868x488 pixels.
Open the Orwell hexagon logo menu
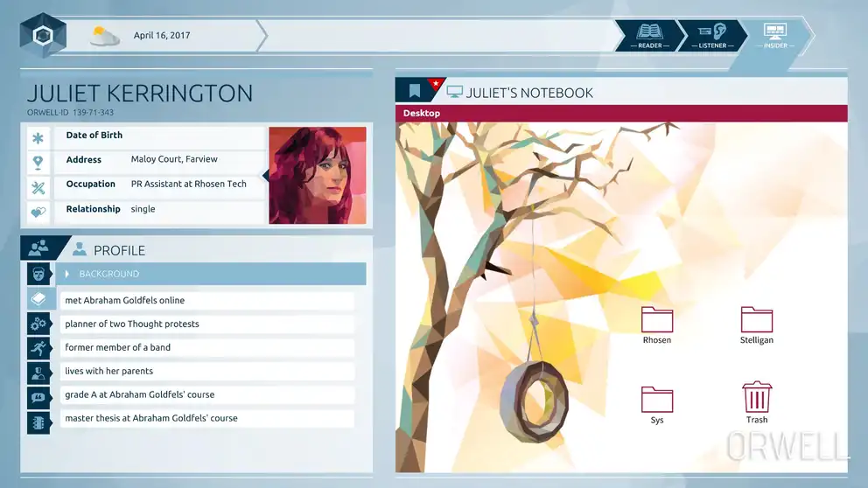pos(42,36)
